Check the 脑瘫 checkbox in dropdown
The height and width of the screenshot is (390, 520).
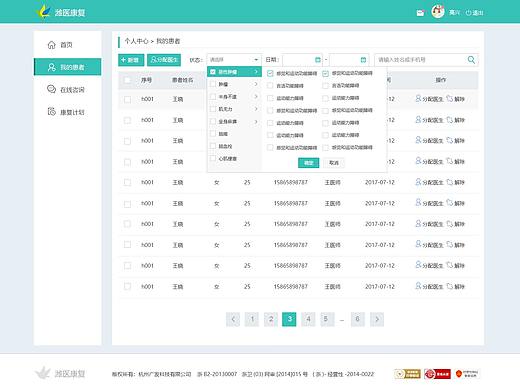point(213,134)
